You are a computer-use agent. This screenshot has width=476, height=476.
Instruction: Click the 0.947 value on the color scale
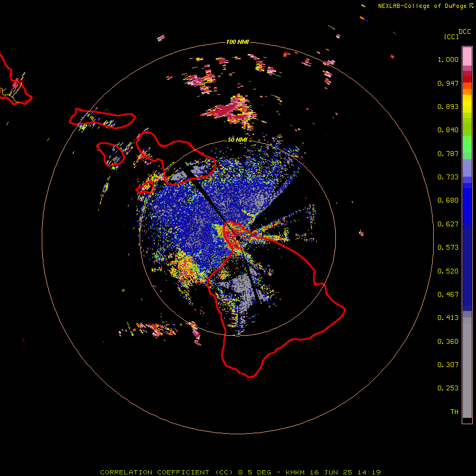(448, 83)
